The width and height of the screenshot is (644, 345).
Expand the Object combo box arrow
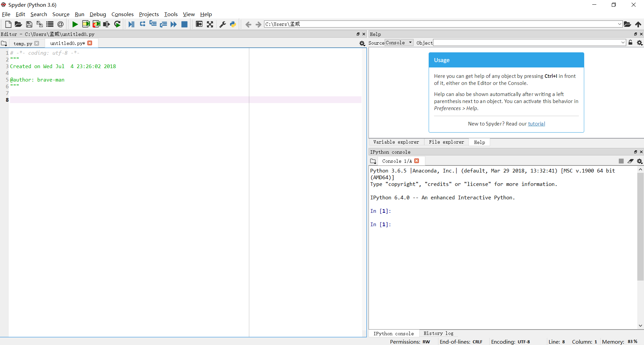[623, 43]
